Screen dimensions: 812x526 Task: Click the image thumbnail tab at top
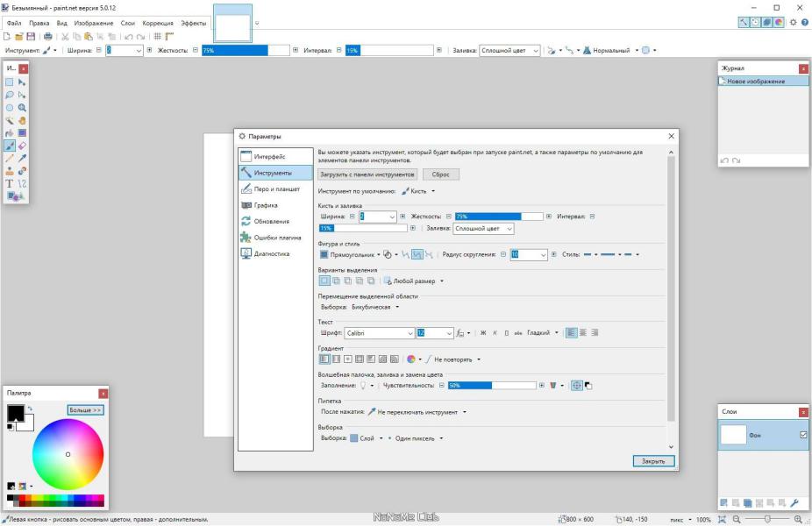coord(233,24)
